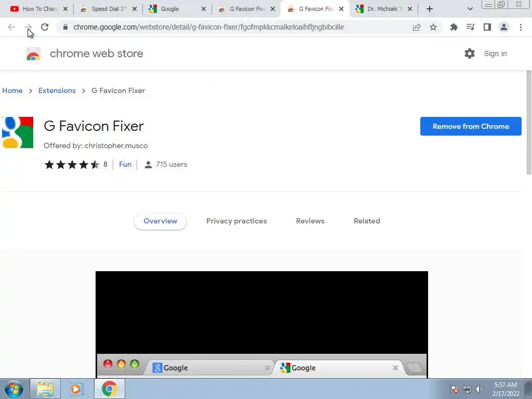
Task: Click 'Offered by: christopher.musco' text
Action: click(96, 145)
